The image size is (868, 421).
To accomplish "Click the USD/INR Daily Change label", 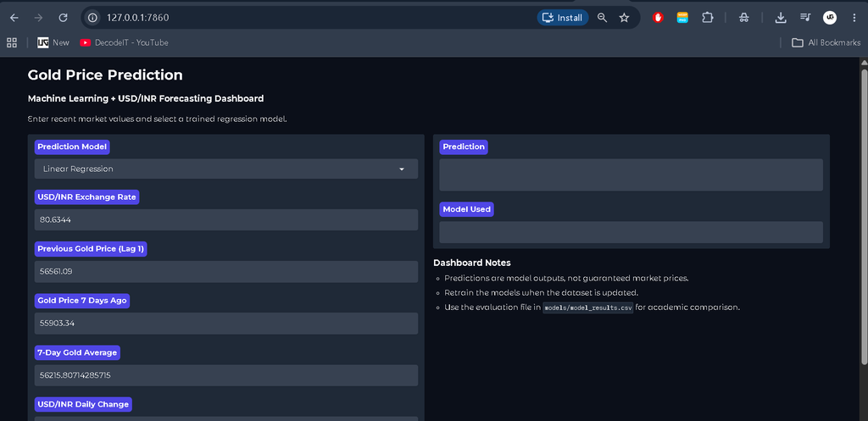I will 83,404.
